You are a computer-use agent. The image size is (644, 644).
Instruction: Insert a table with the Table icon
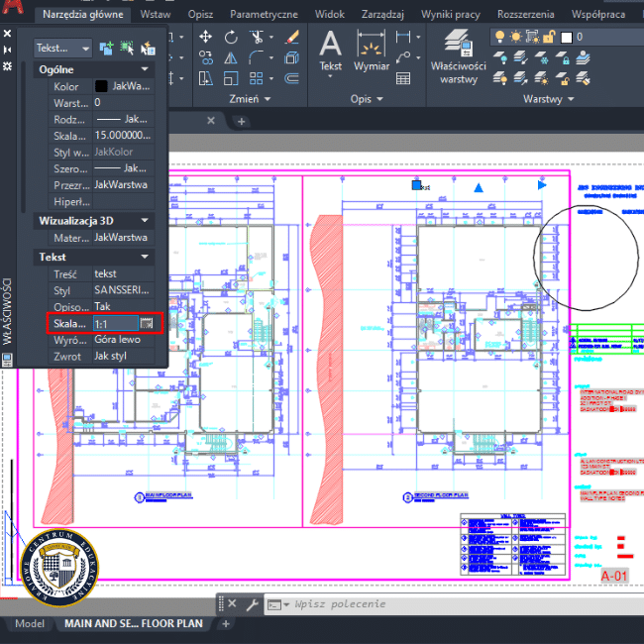coord(403,78)
